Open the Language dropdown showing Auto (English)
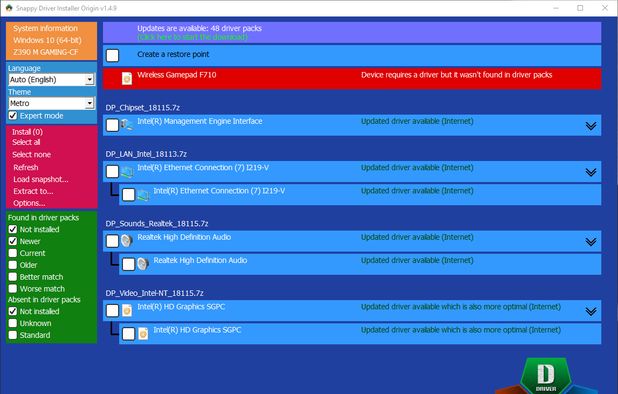618x394 pixels. point(51,80)
